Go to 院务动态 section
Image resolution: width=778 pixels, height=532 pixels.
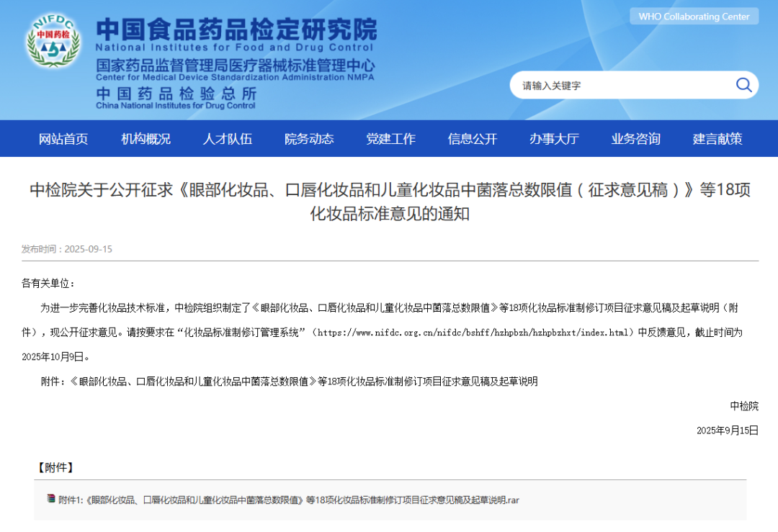click(309, 139)
